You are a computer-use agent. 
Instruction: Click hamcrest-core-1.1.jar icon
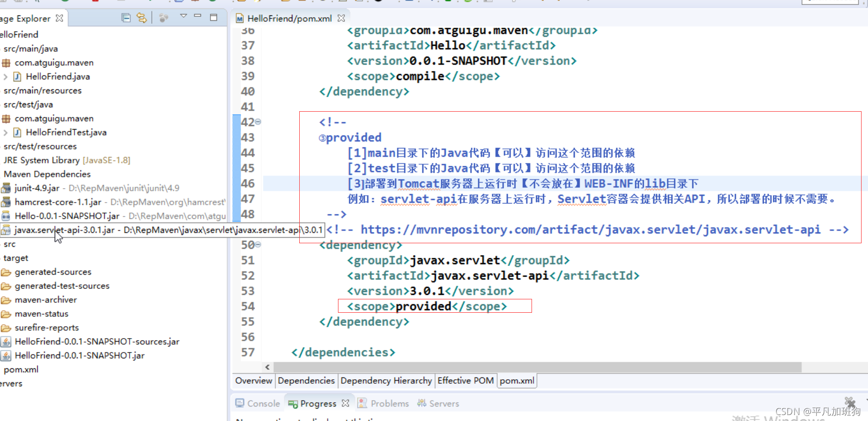(x=6, y=202)
